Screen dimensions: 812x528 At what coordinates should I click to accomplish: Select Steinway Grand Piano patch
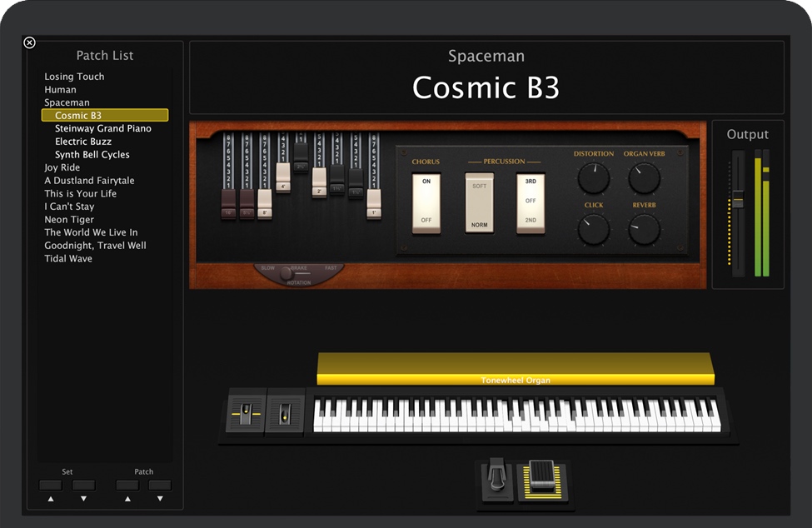click(x=103, y=129)
